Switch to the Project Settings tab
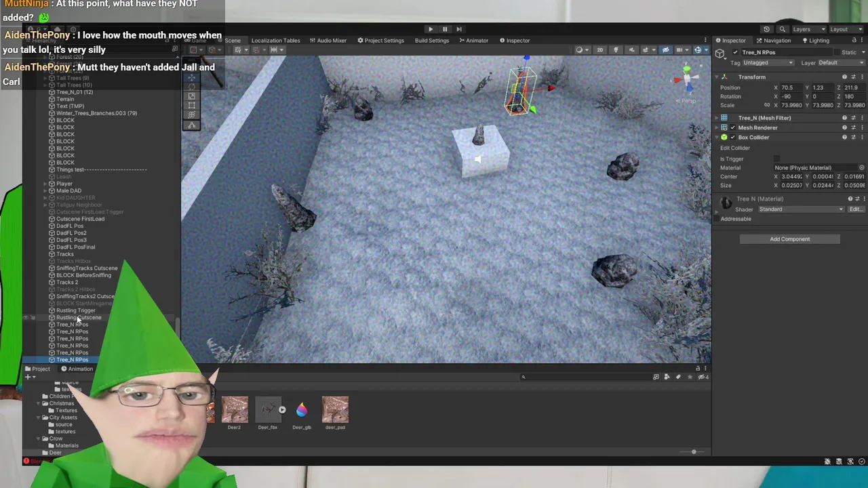Image resolution: width=868 pixels, height=488 pixels. (380, 41)
